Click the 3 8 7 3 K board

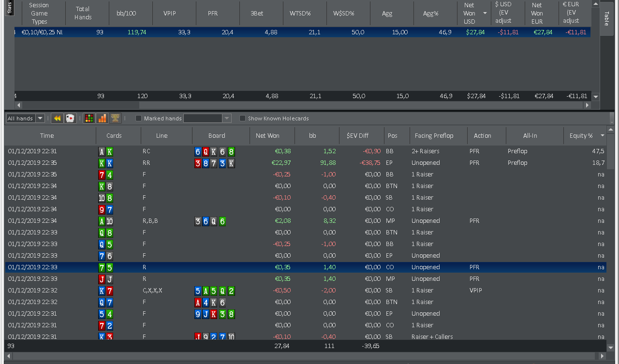(x=215, y=163)
